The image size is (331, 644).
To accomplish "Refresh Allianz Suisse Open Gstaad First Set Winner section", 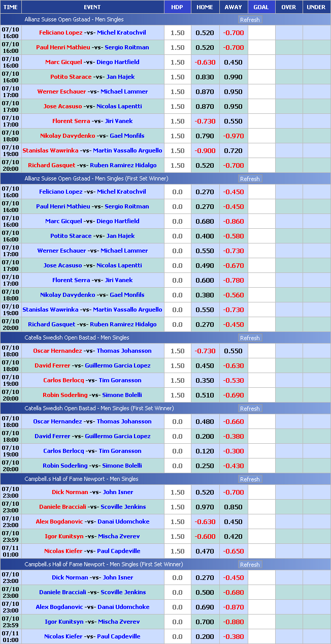I will (x=249, y=179).
